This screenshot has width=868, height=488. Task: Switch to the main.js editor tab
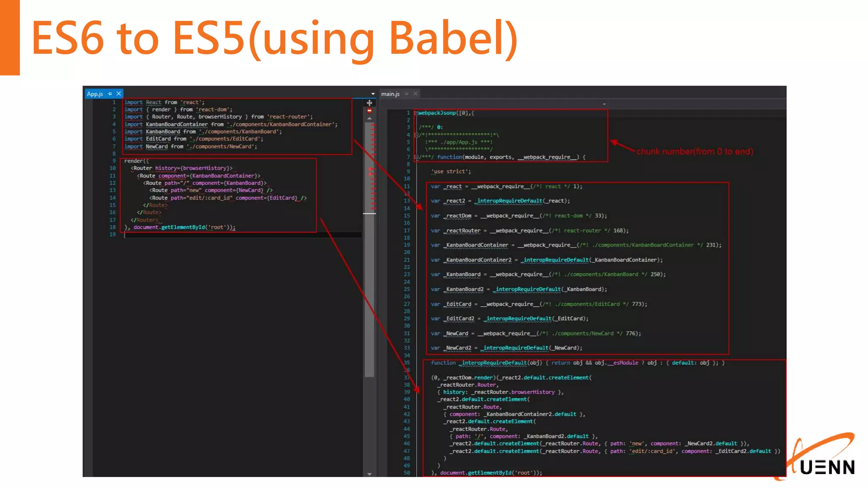click(x=390, y=94)
